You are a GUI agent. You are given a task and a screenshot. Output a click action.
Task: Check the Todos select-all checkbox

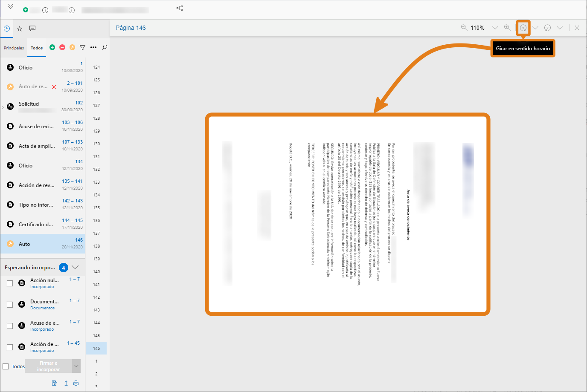(6, 366)
